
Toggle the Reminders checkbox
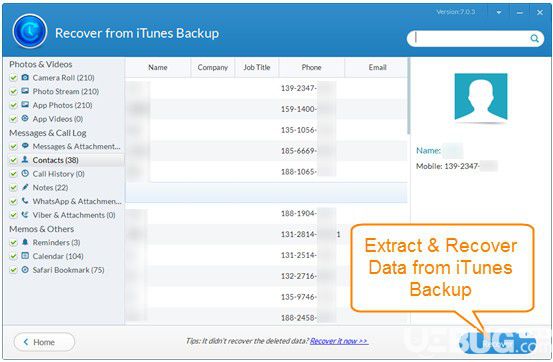pos(13,243)
